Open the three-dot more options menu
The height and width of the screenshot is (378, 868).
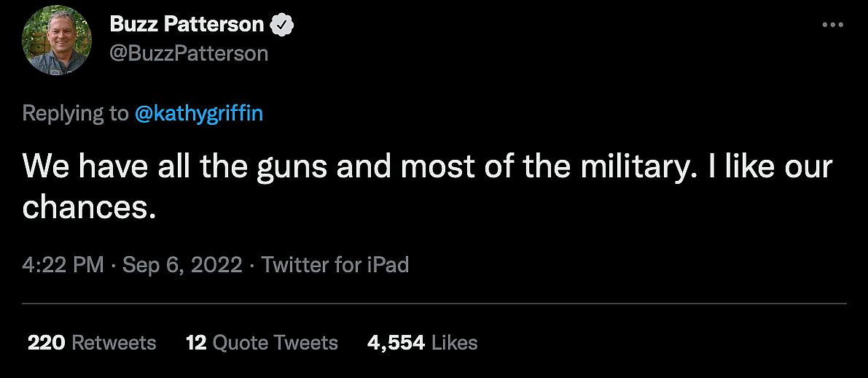(x=832, y=25)
